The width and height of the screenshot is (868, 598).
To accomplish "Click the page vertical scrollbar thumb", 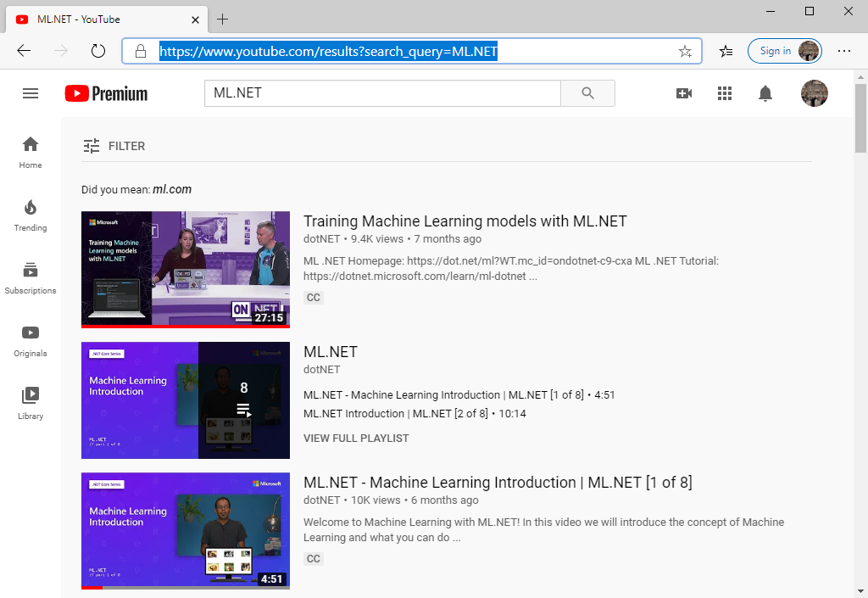I will click(x=860, y=118).
